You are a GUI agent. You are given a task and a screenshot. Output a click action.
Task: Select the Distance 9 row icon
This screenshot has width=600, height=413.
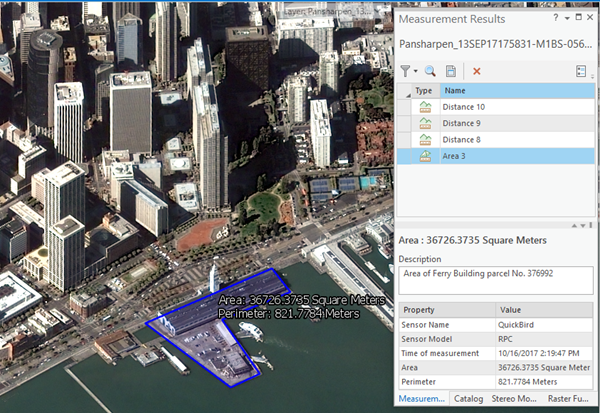pyautogui.click(x=425, y=123)
